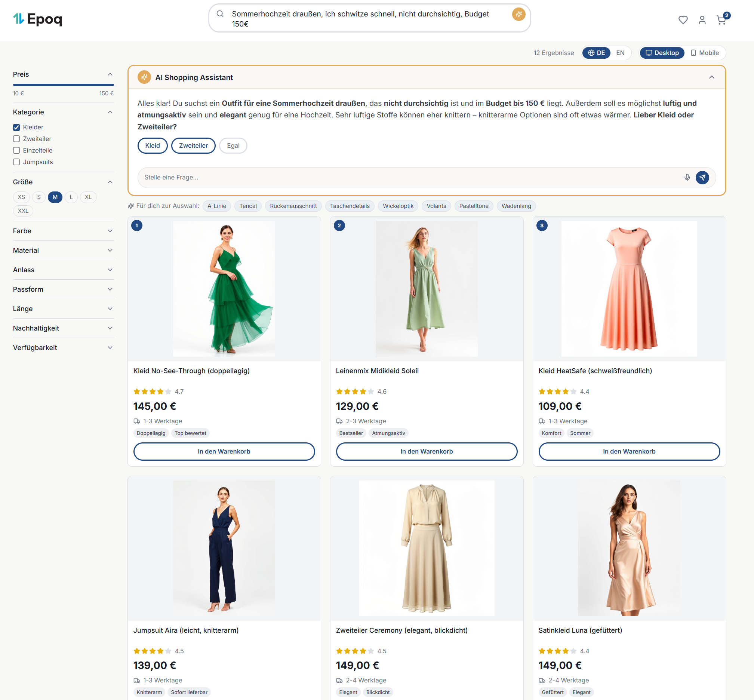754x700 pixels.
Task: Check the Jumpsuits category checkbox
Action: (16, 162)
